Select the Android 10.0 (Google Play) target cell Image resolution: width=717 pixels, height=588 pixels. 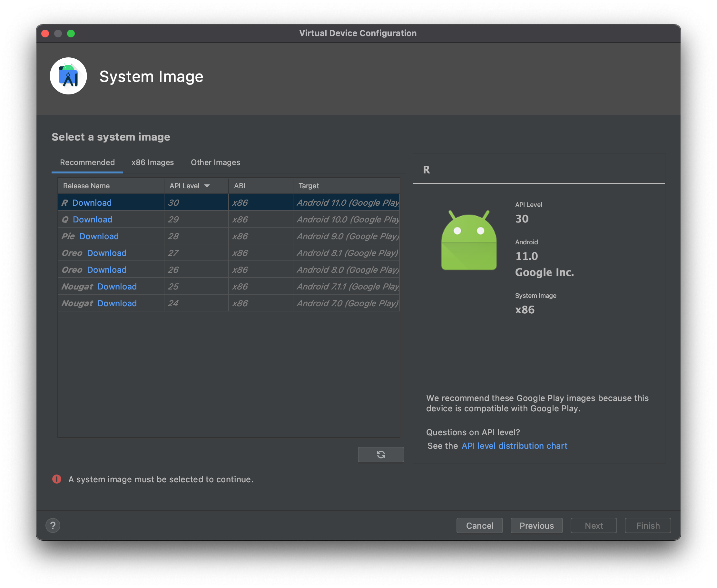tap(346, 220)
